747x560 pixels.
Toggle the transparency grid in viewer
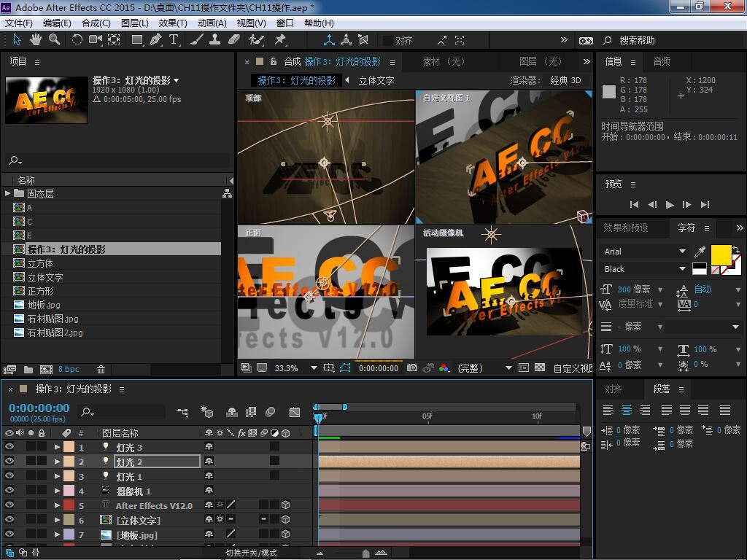(x=540, y=368)
